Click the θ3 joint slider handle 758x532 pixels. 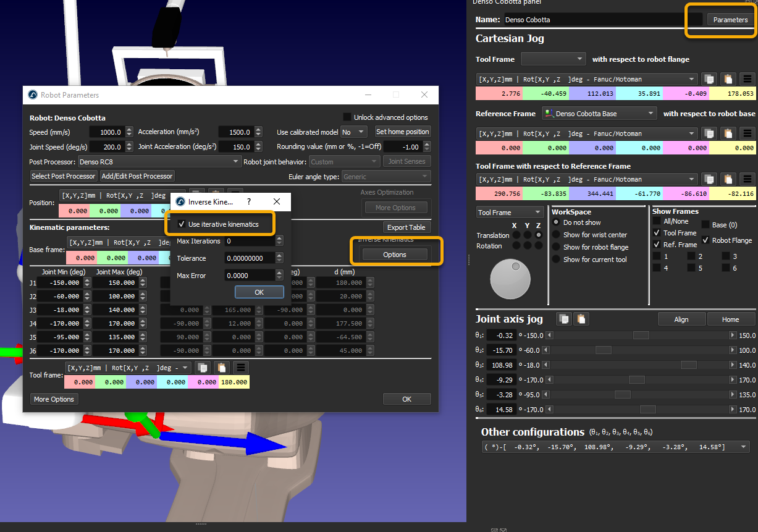[x=688, y=365]
